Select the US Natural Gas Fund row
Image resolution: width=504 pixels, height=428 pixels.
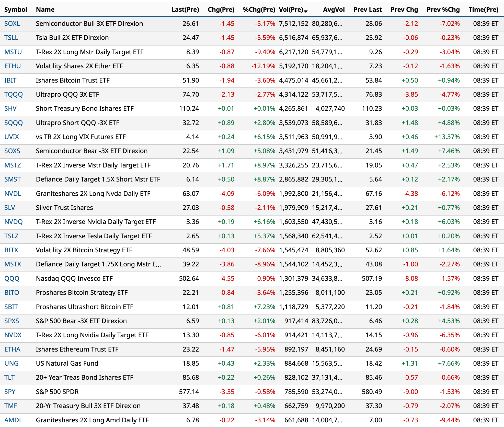67,363
